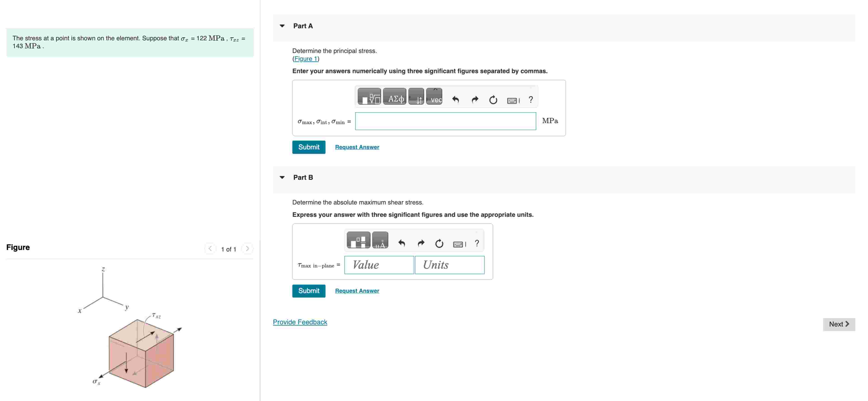Collapse the Part B section
The width and height of the screenshot is (868, 401).
pos(282,177)
